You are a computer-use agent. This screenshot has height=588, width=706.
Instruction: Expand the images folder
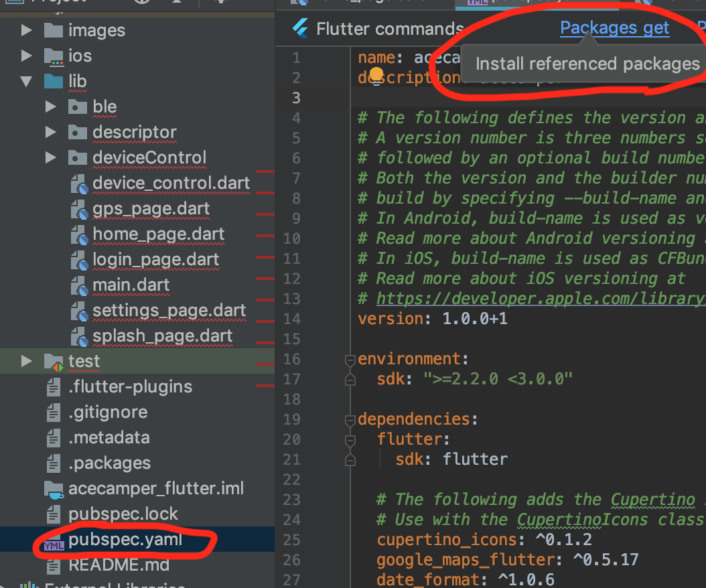click(x=27, y=30)
